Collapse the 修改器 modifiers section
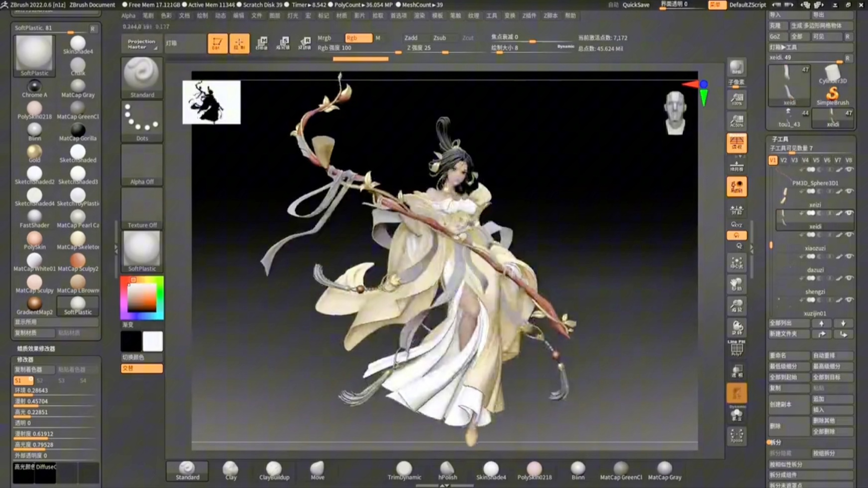 (x=25, y=359)
